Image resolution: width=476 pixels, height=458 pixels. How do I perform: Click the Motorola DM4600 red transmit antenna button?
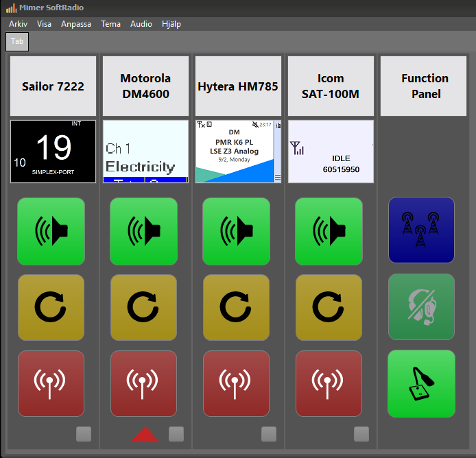(143, 384)
